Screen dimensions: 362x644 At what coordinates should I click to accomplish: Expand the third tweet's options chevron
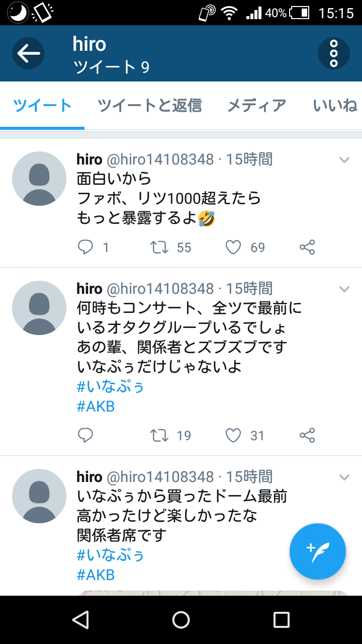tap(344, 477)
